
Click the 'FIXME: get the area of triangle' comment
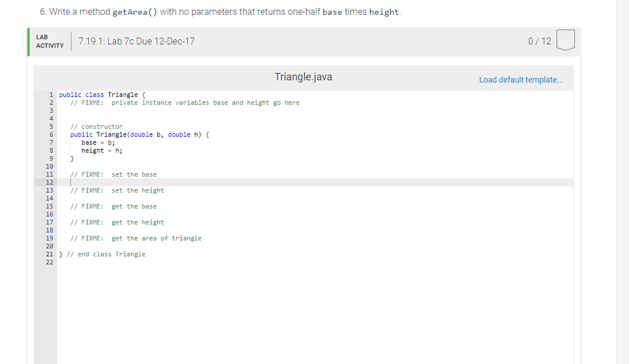click(x=136, y=238)
